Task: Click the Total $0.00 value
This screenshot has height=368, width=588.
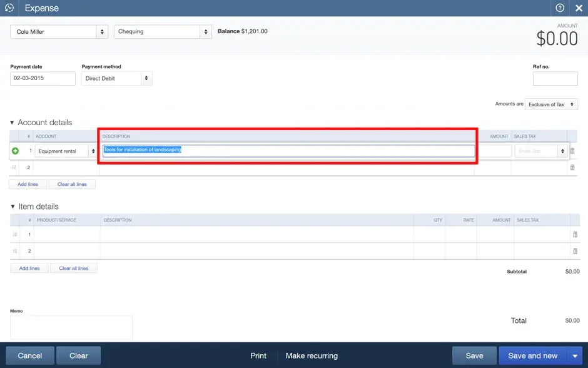Action: coord(572,320)
